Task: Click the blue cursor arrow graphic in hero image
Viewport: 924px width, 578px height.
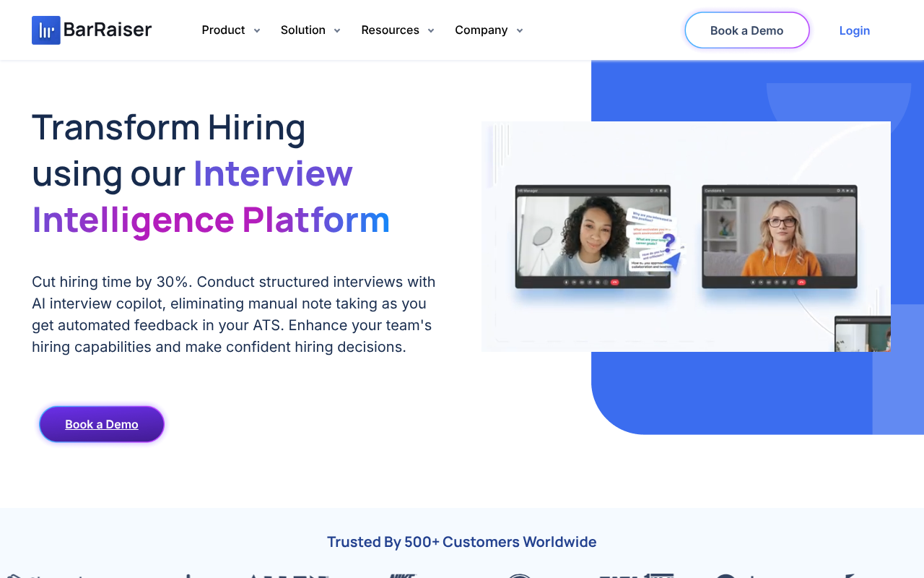Action: coord(672,260)
